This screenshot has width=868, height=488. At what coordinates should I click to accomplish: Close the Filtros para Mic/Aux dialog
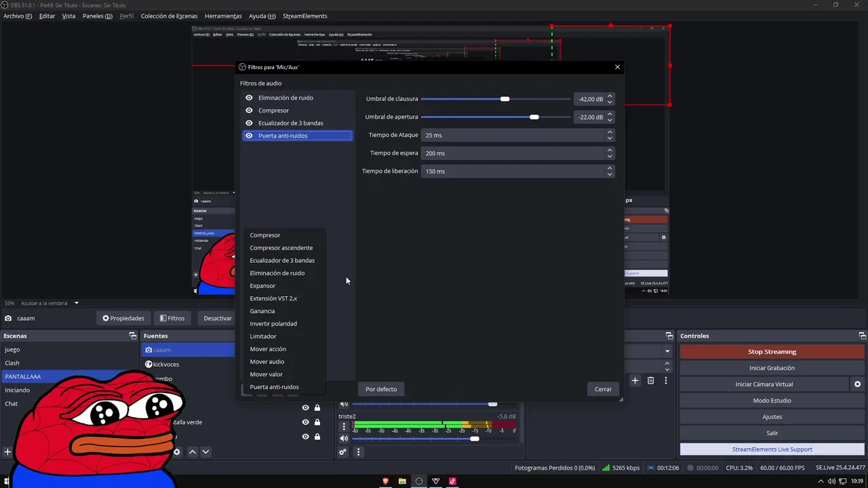tap(617, 67)
